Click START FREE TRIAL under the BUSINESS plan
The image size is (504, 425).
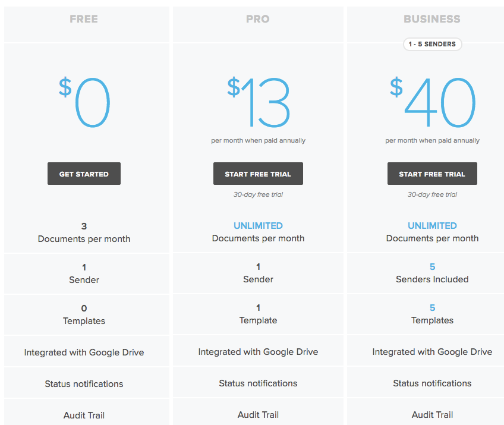(432, 174)
